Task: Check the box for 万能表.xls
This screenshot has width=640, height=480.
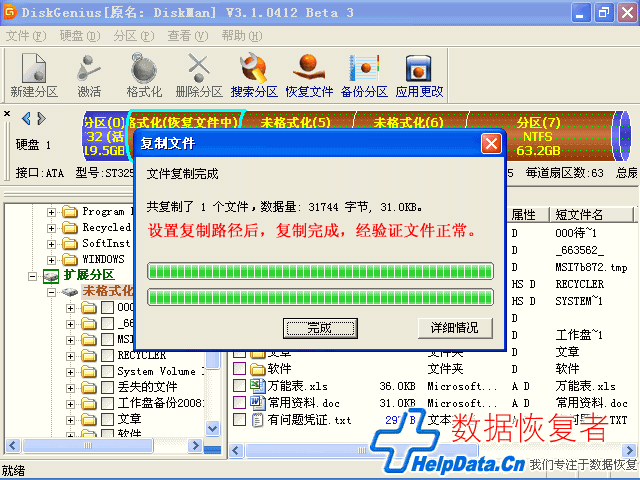Action: click(239, 385)
